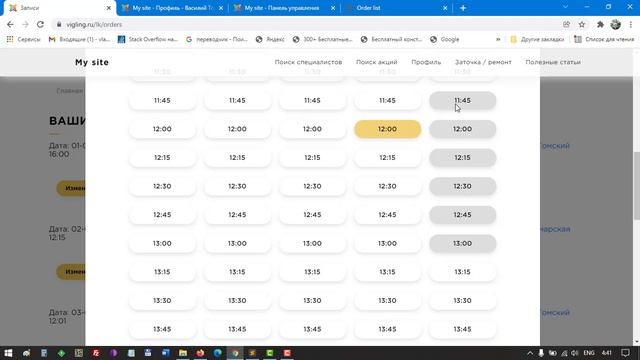Click the volume speaker tray icon
Viewport: 640px width, 360px height.
(575, 353)
